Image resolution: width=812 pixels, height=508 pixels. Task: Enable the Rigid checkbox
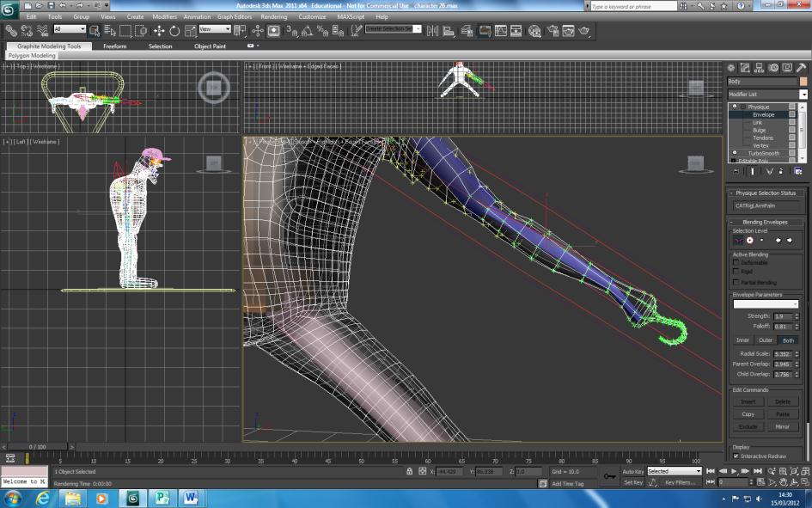pyautogui.click(x=736, y=272)
